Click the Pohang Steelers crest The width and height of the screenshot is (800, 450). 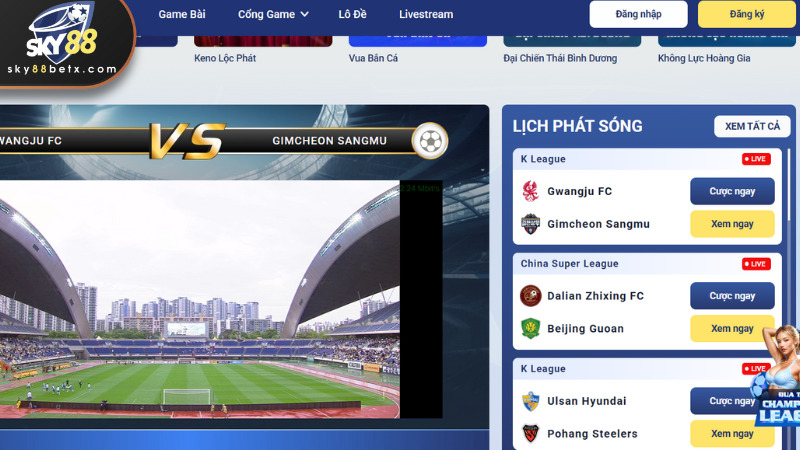click(x=530, y=434)
